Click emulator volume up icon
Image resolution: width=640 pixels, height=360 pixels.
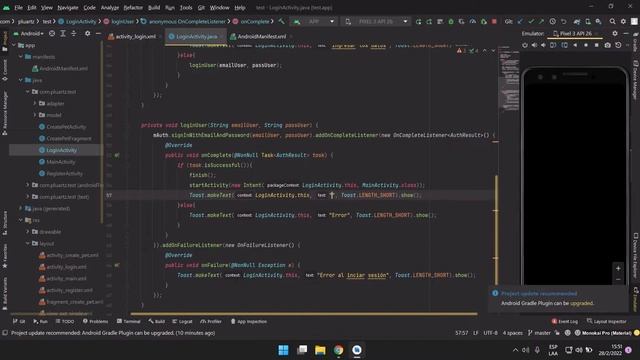[534, 45]
